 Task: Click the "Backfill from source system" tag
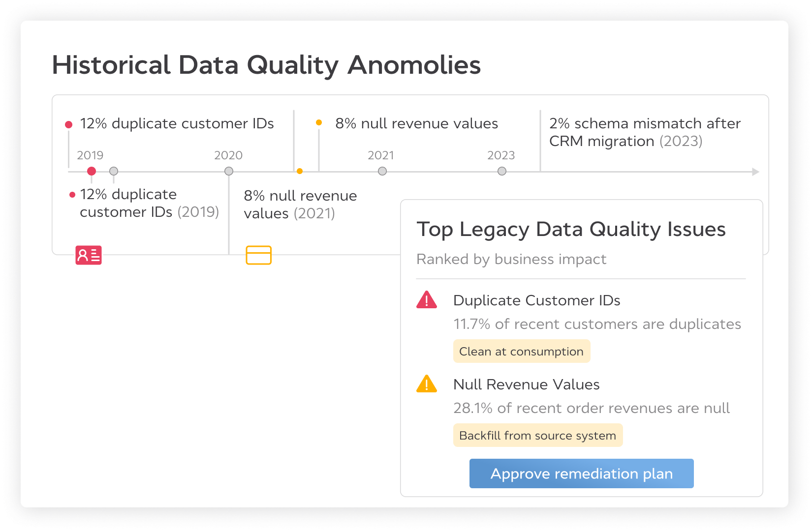click(537, 436)
